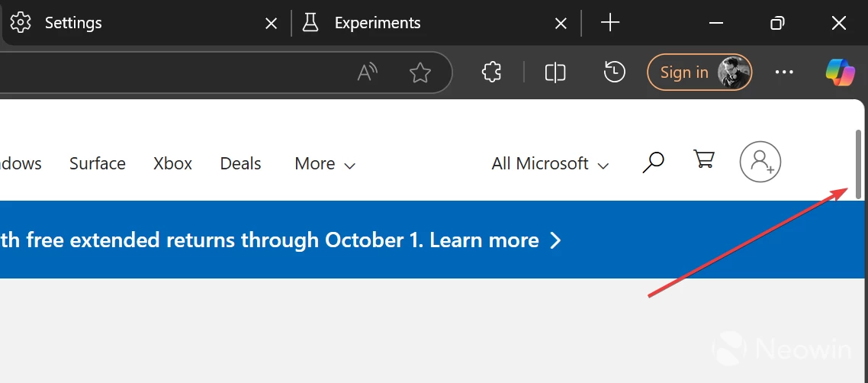
Task: Go to the Xbox nav link
Action: coord(172,163)
